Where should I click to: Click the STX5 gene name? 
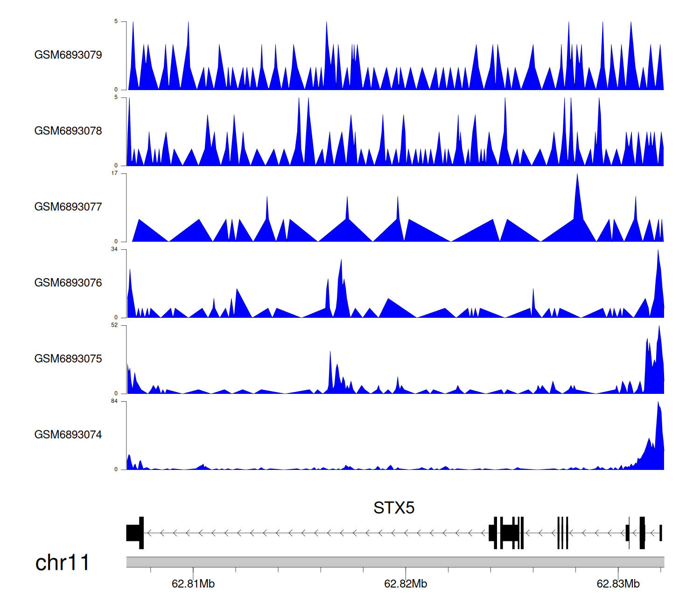click(394, 508)
